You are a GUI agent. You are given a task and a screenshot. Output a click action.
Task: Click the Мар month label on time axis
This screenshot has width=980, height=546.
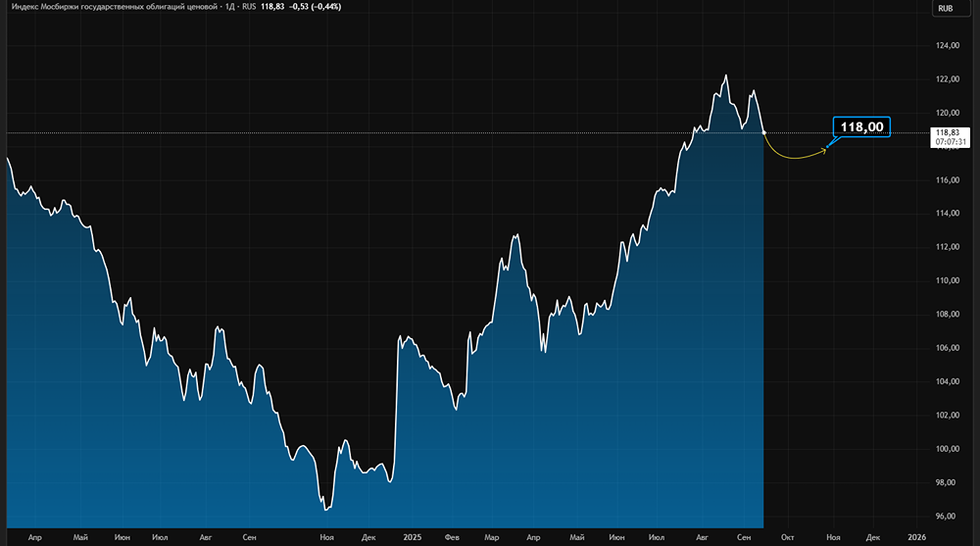(492, 537)
